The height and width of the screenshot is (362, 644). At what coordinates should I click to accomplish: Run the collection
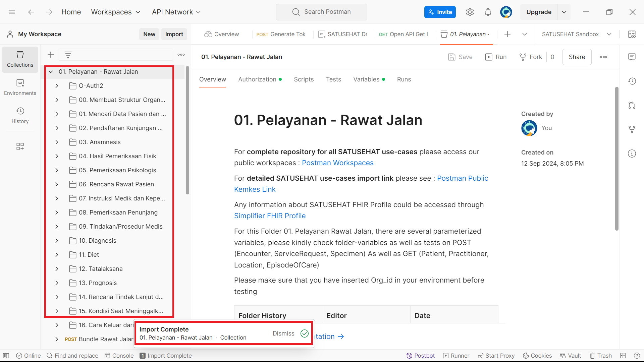[x=496, y=57]
